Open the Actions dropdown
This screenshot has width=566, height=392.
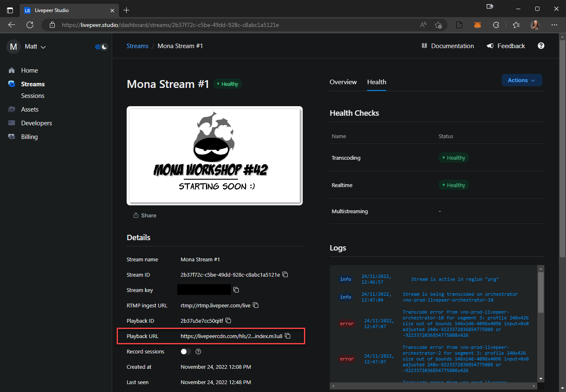pyautogui.click(x=522, y=80)
